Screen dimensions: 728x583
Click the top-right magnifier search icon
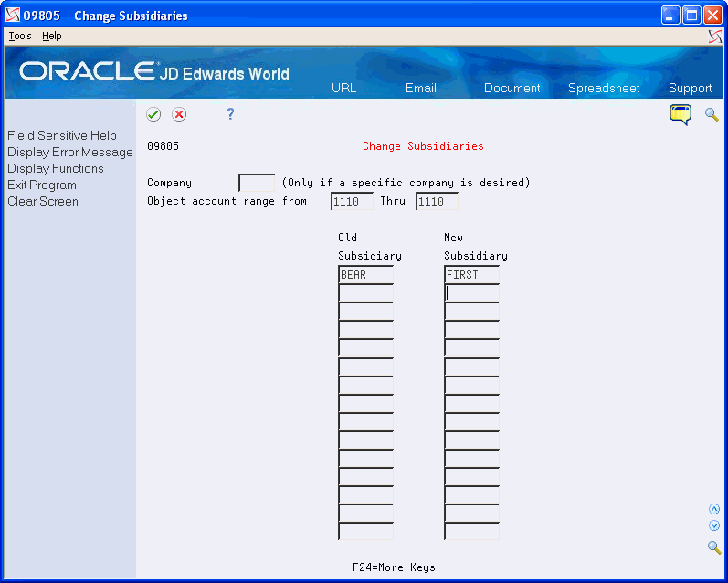point(712,114)
